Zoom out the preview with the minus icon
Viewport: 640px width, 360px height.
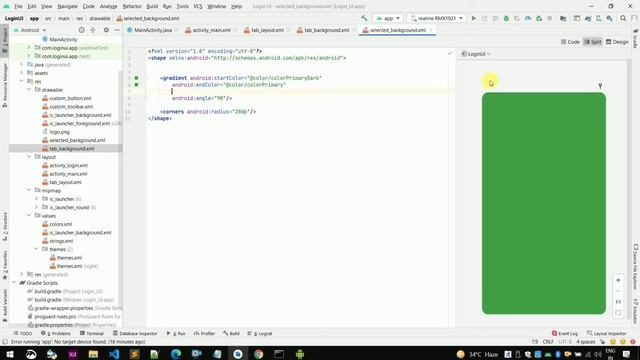click(618, 291)
